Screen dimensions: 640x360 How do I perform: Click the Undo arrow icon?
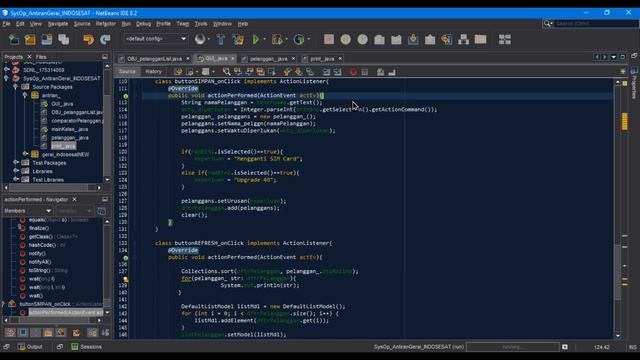(89, 39)
